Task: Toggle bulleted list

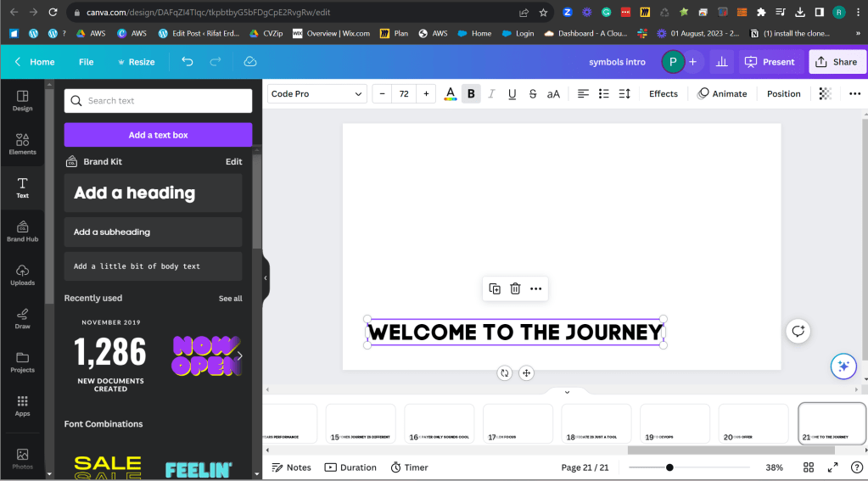Action: 604,94
